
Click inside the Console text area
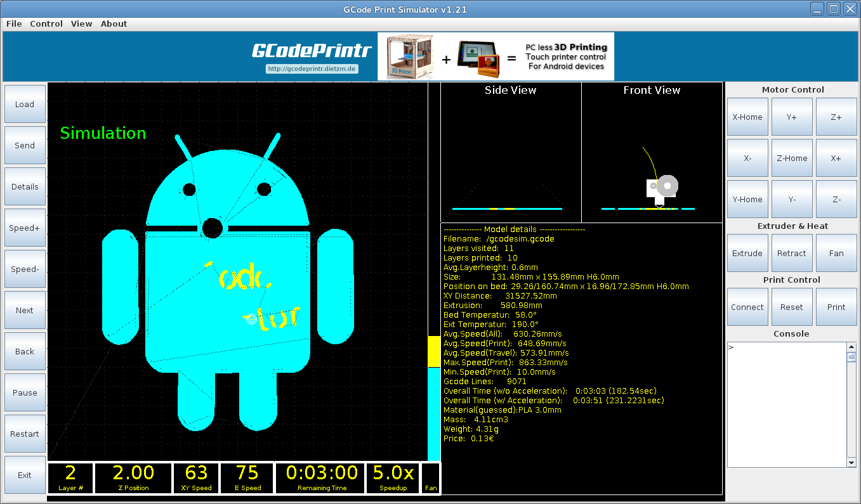pos(787,404)
